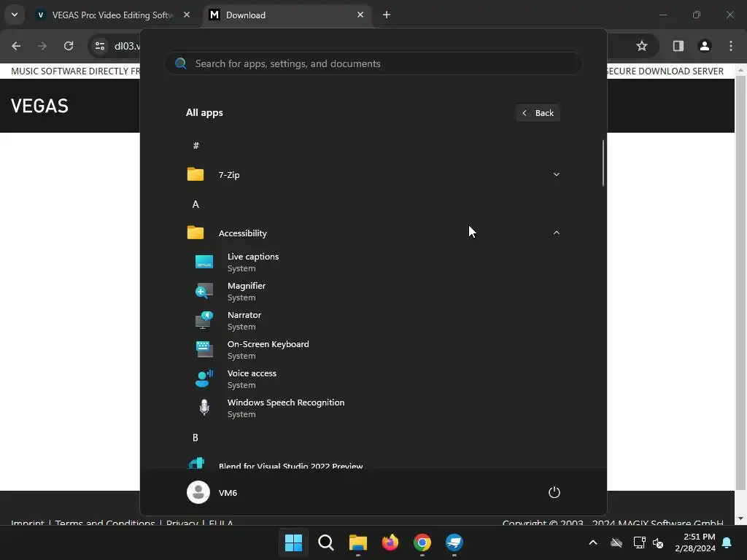The height and width of the screenshot is (560, 747).
Task: Reload the page in Chrome
Action: click(x=69, y=46)
